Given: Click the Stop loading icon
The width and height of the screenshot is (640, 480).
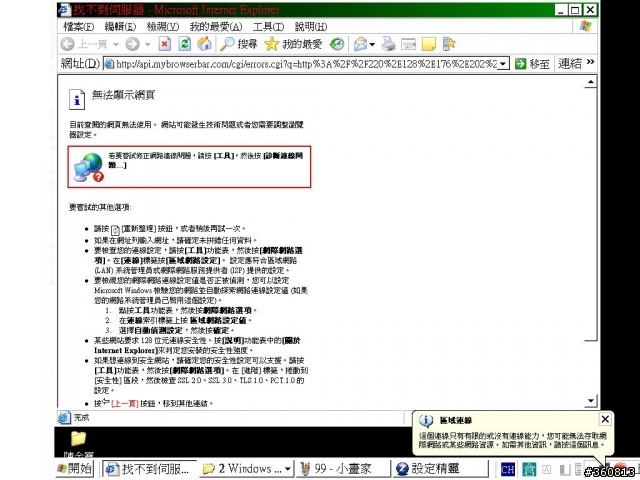Looking at the screenshot, I should click(165, 44).
